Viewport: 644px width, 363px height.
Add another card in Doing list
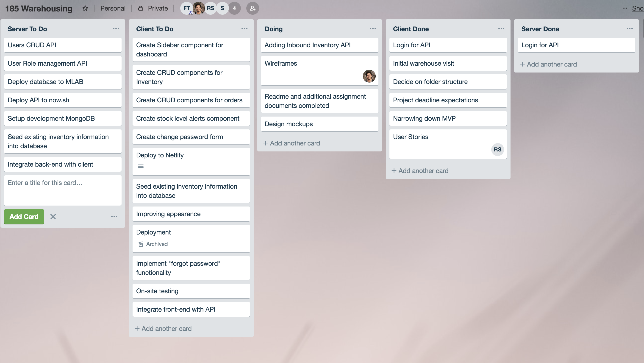point(292,143)
